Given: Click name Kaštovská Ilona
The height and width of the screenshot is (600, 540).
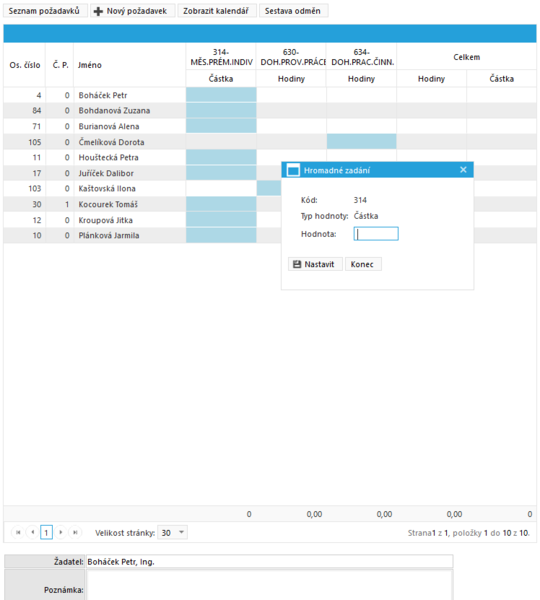Looking at the screenshot, I should (107, 188).
